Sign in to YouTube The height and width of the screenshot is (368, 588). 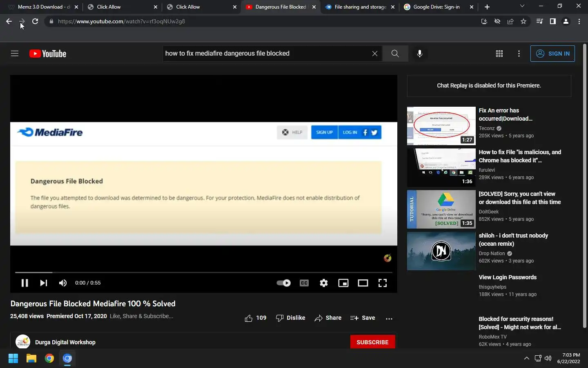552,54
